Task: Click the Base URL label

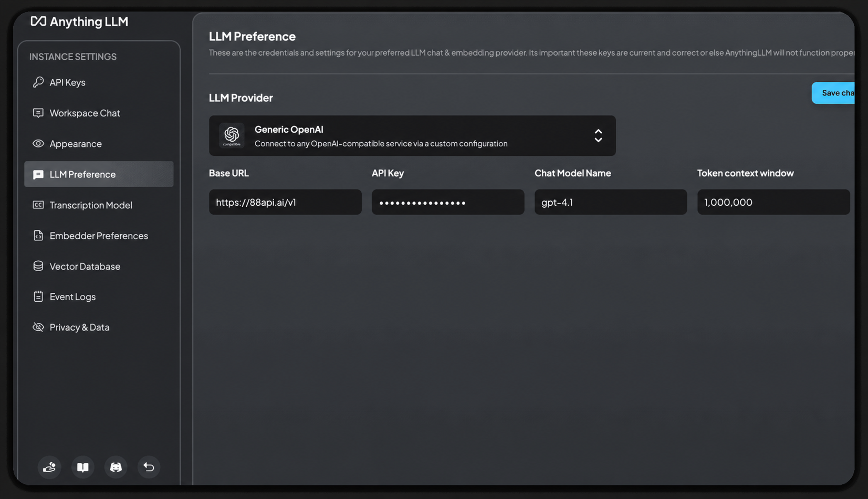Action: 229,173
